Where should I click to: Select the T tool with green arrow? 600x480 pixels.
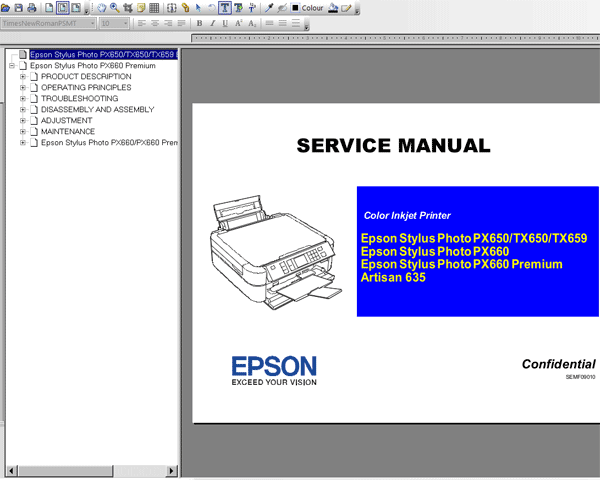coord(238,8)
